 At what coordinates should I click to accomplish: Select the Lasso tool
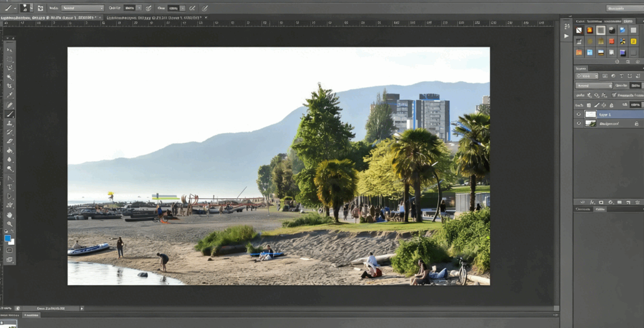9,68
